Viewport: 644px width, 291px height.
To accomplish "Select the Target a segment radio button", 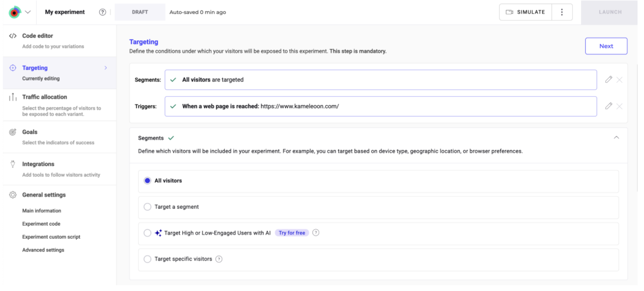I will (147, 207).
